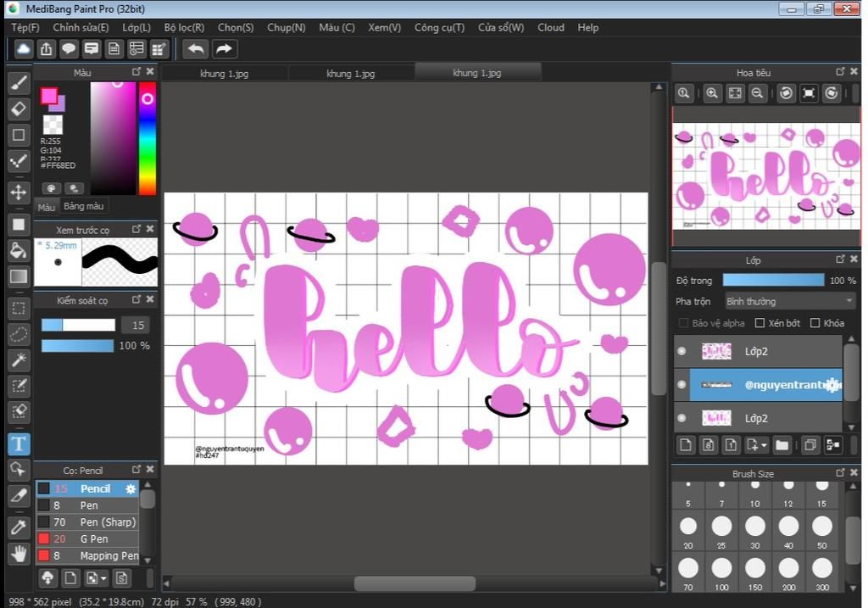Toggle visibility of the Lớp2 layer above @nguyentrant
Screen dimensions: 868x608
(682, 351)
